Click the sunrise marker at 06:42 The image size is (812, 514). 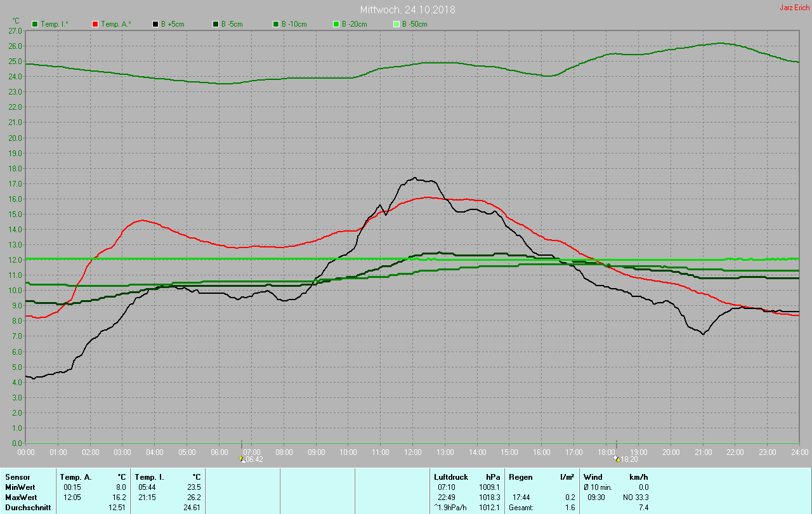pos(242,459)
